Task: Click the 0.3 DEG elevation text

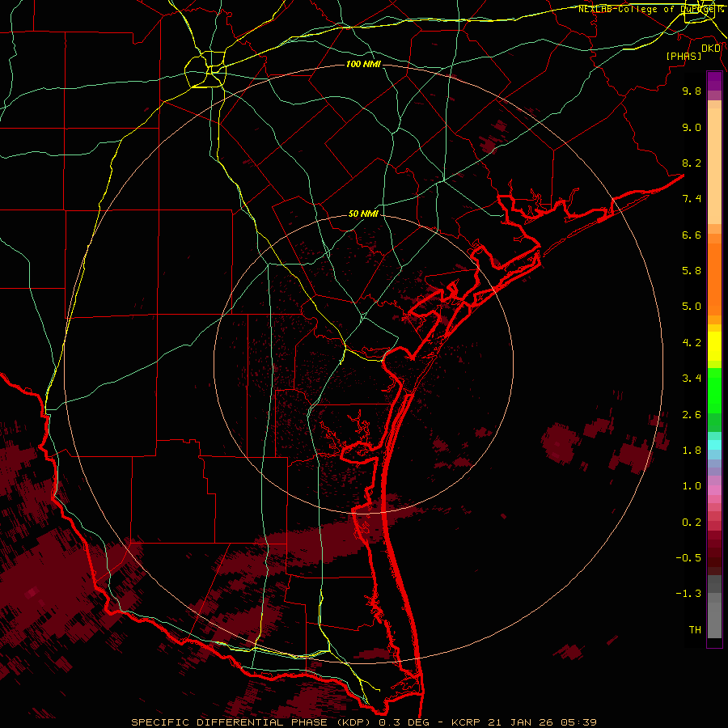Action: click(x=404, y=722)
